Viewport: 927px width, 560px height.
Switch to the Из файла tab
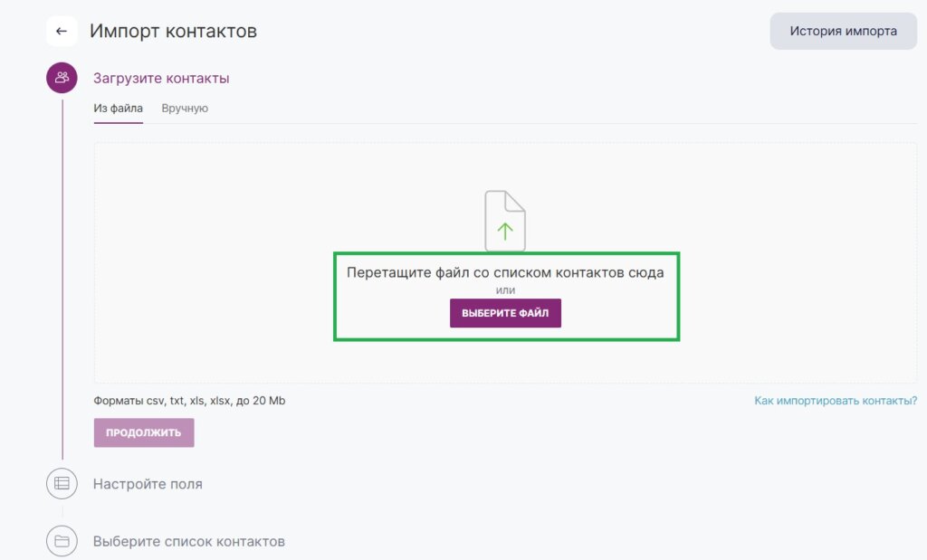118,109
